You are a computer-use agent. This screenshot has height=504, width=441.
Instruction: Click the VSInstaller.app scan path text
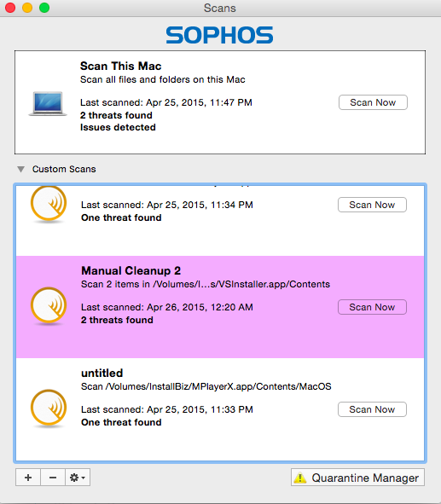tap(206, 284)
